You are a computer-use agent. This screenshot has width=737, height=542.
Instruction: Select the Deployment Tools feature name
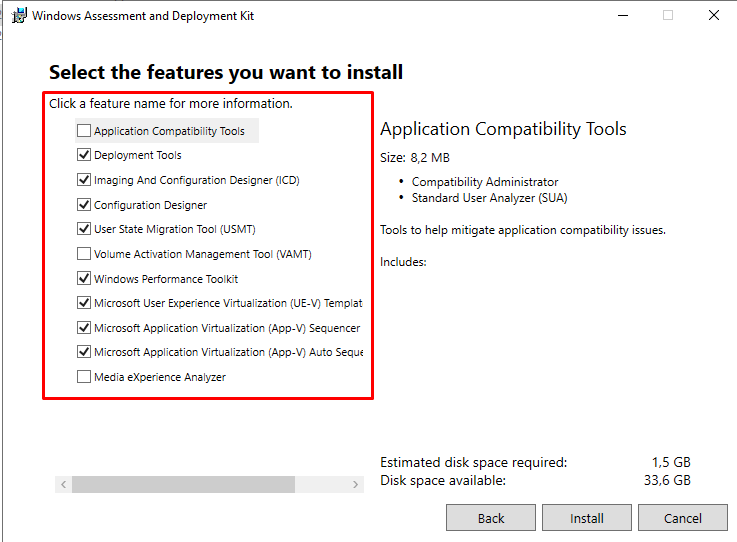click(138, 155)
